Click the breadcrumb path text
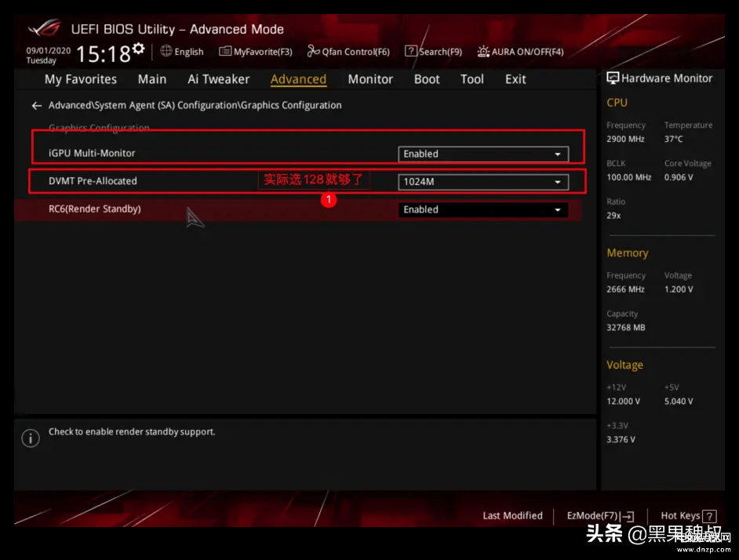Screen dimensions: 739x560 (x=195, y=105)
